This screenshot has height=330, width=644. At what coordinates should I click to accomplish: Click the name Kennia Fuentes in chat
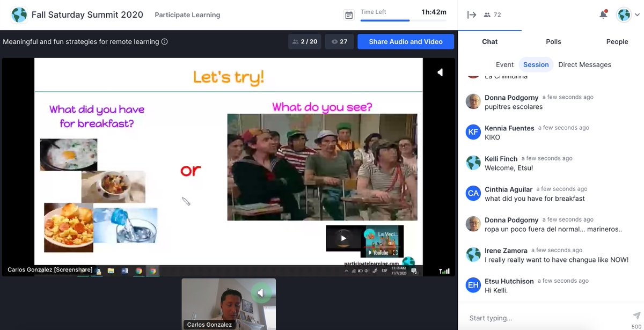509,128
